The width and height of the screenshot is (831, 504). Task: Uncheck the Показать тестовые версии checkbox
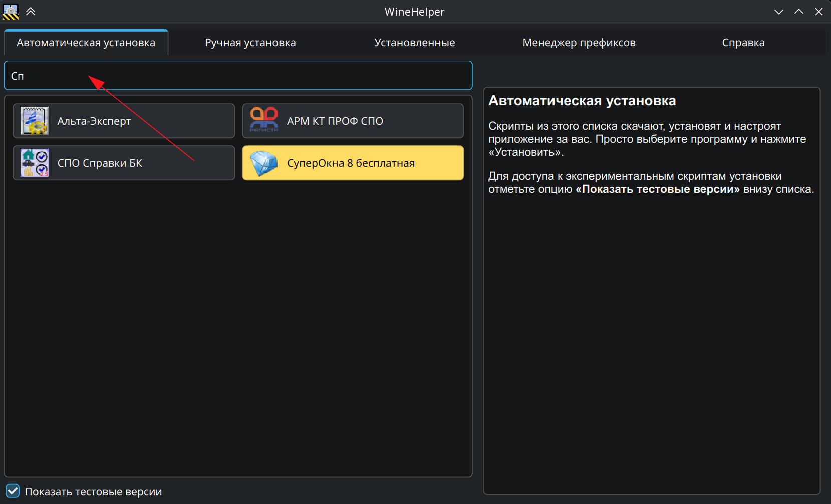point(13,491)
